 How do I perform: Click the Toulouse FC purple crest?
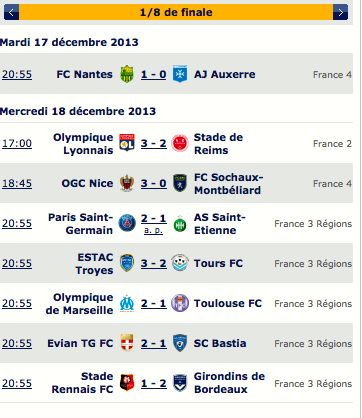[x=180, y=303]
